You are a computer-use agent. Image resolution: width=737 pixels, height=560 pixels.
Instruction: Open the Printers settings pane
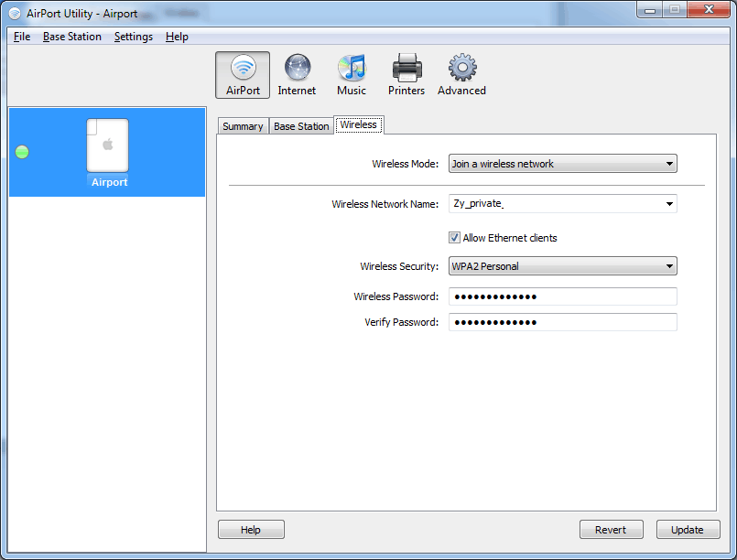406,75
